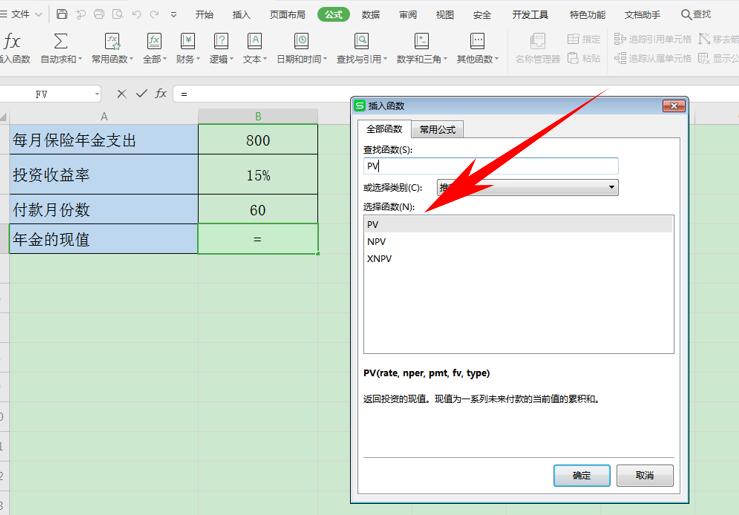739x515 pixels.
Task: Select cell labeled 每月保险年金支出
Action: 104,139
